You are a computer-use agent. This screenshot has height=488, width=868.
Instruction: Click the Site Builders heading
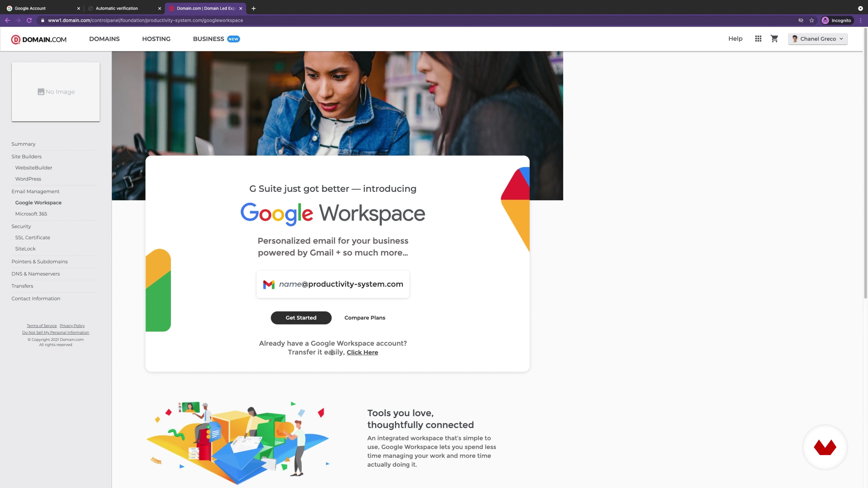26,157
